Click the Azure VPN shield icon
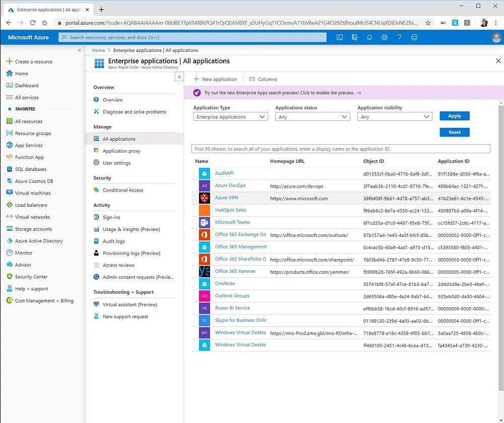Screen dimensions: 504x423 pos(205,198)
